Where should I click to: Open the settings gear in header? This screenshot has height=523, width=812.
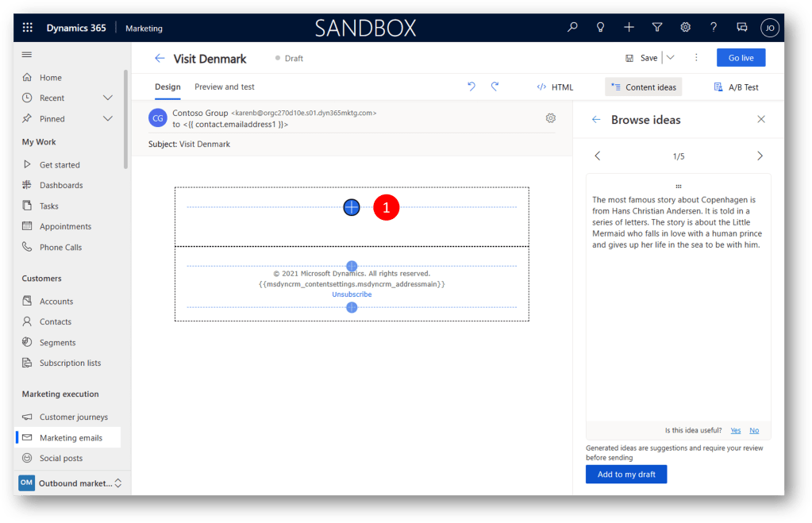(685, 28)
